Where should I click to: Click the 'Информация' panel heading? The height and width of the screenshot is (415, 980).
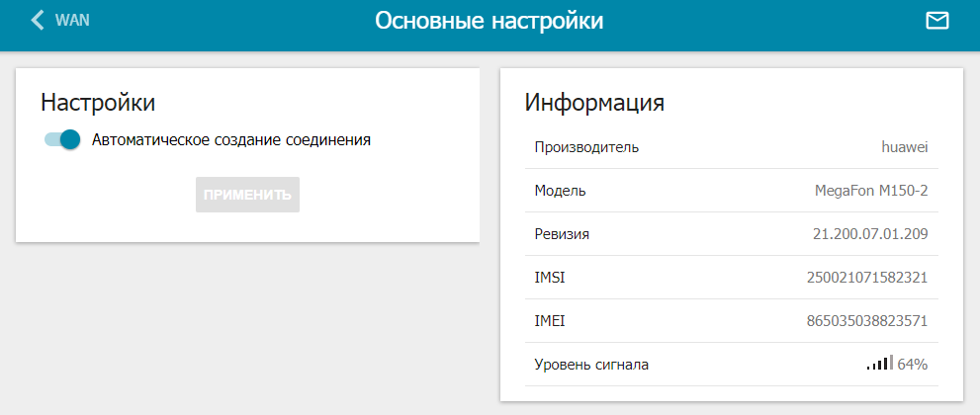[593, 102]
